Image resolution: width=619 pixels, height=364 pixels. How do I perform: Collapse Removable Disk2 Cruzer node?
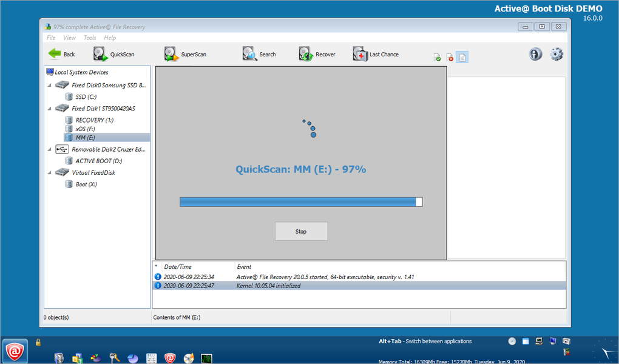click(x=49, y=150)
